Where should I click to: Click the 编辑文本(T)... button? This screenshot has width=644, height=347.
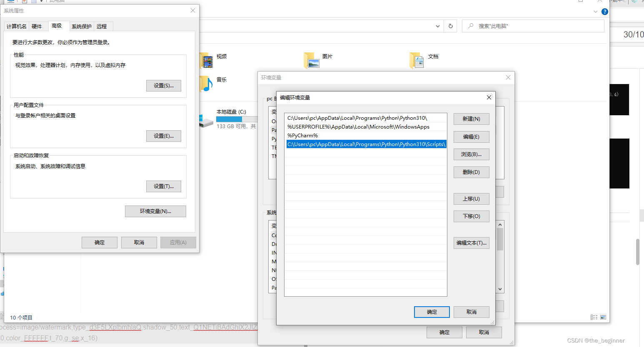[x=472, y=243]
